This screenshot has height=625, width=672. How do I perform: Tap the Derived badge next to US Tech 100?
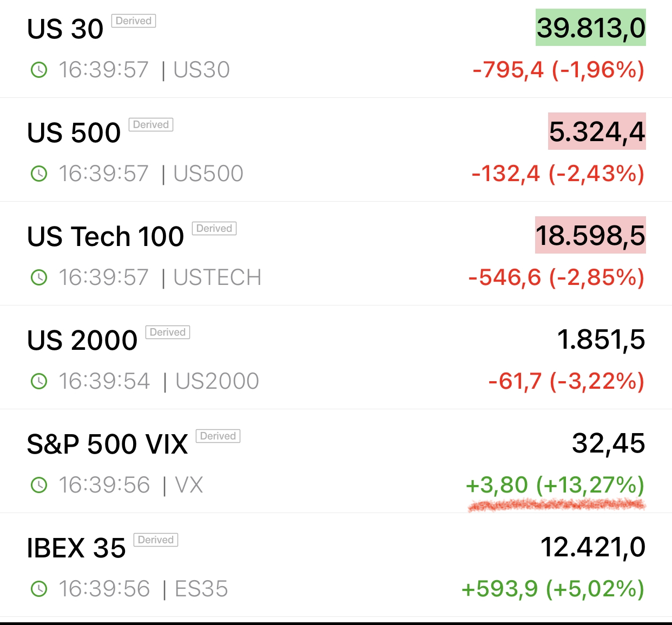coord(214,228)
